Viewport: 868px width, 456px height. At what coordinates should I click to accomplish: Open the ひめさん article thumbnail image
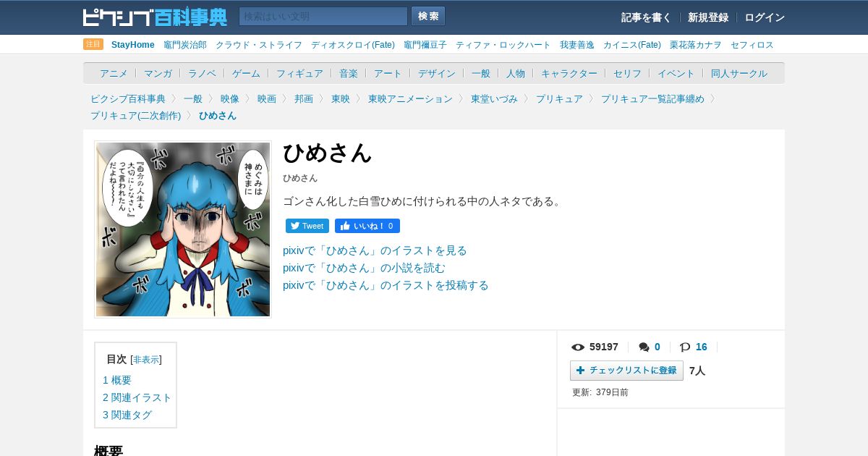[x=183, y=229]
